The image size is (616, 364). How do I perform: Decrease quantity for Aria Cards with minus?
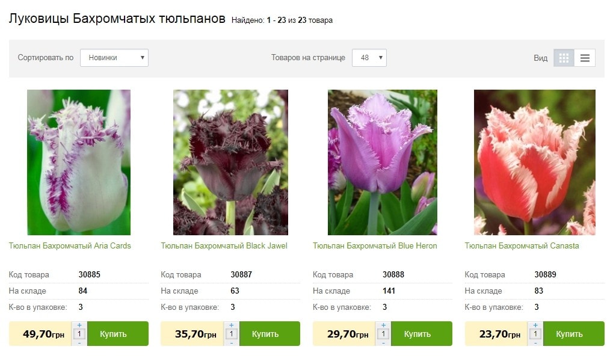coord(79,343)
